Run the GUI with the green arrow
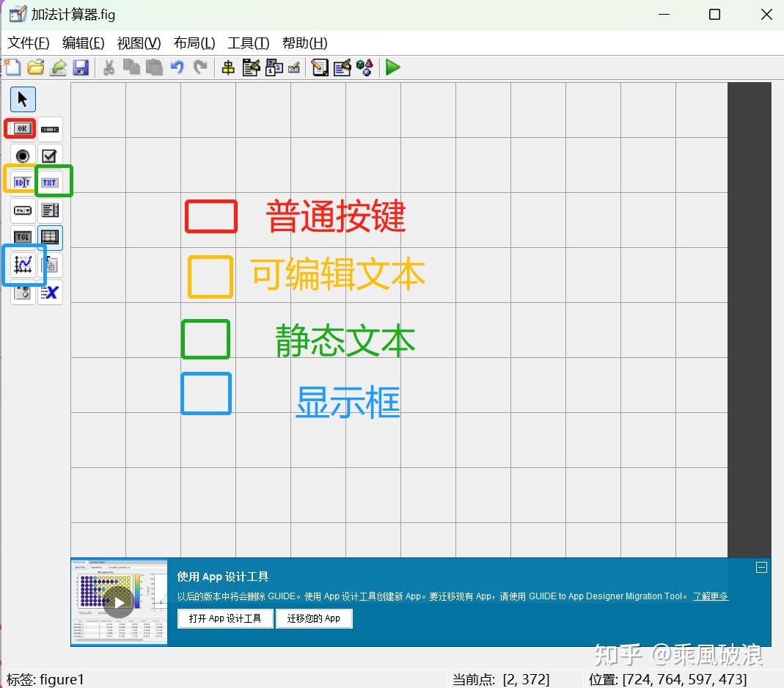Image resolution: width=784 pixels, height=688 pixels. 393,67
